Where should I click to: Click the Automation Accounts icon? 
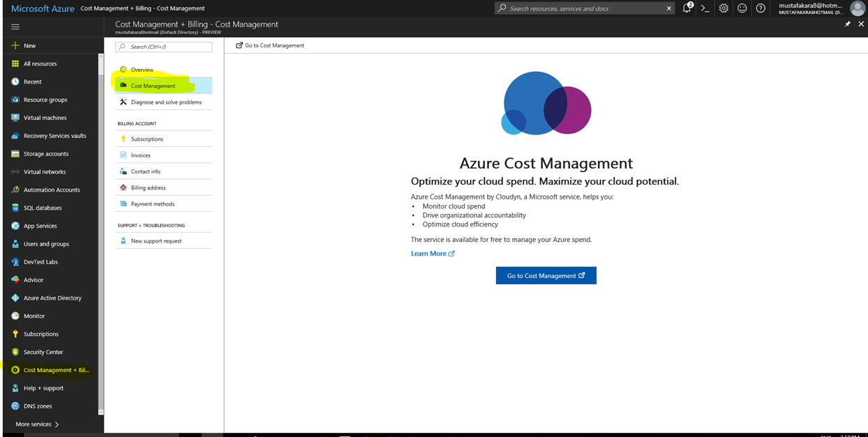[15, 190]
